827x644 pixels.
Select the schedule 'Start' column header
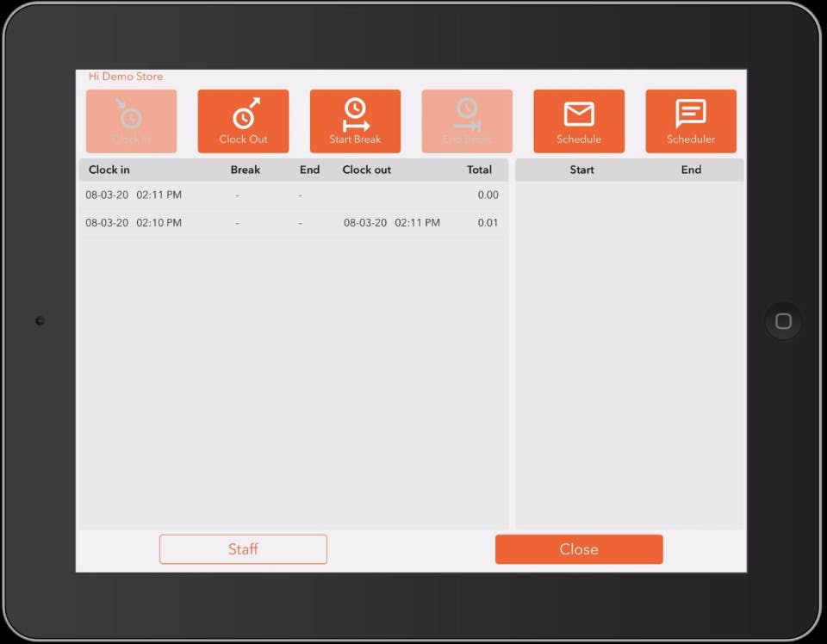[581, 170]
